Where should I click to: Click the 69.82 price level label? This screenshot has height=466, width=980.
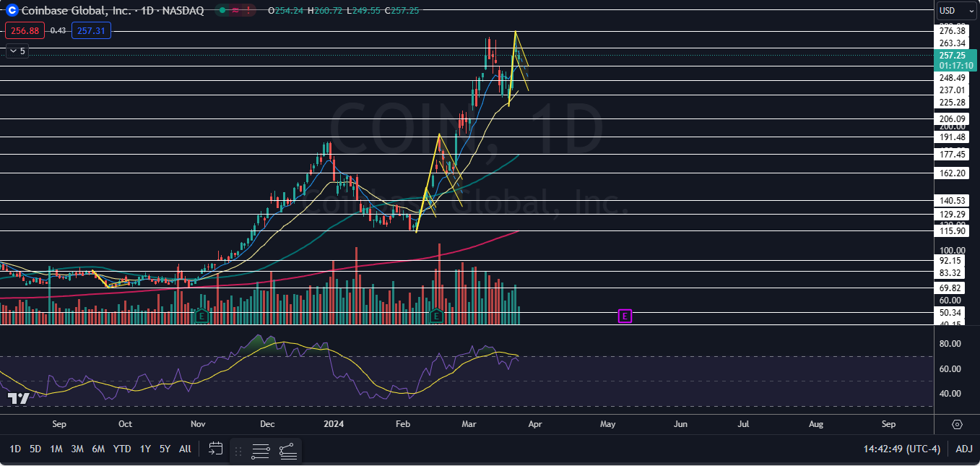coord(950,288)
